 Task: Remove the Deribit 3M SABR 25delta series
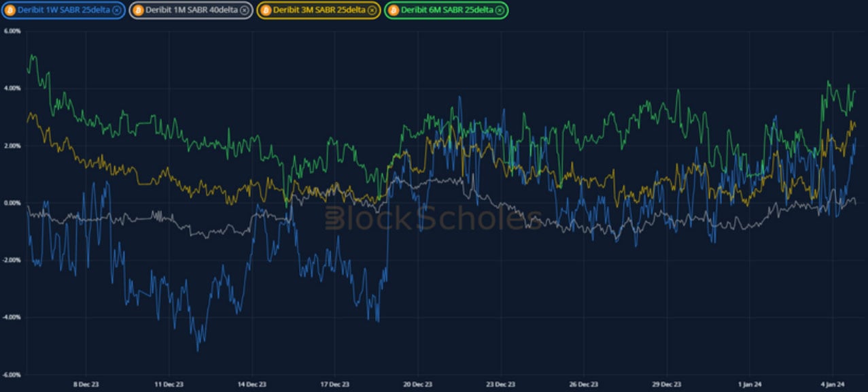click(x=371, y=10)
